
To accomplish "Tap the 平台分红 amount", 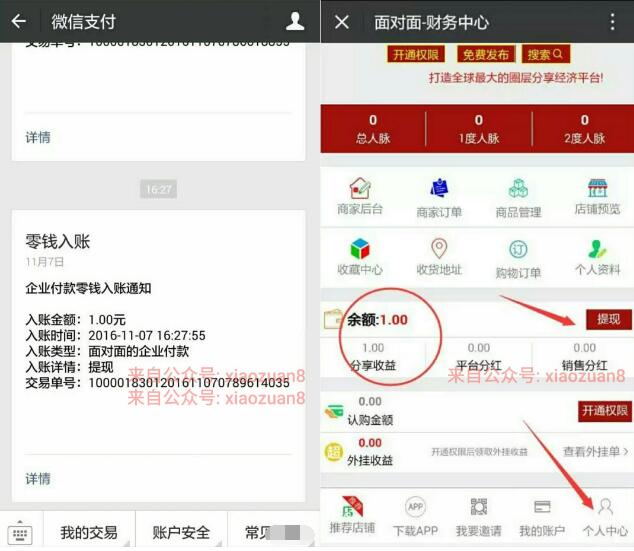I will pos(479,348).
